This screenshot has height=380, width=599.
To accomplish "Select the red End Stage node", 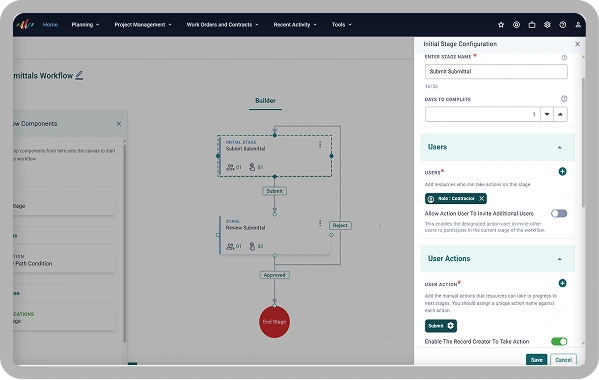I will (x=274, y=322).
